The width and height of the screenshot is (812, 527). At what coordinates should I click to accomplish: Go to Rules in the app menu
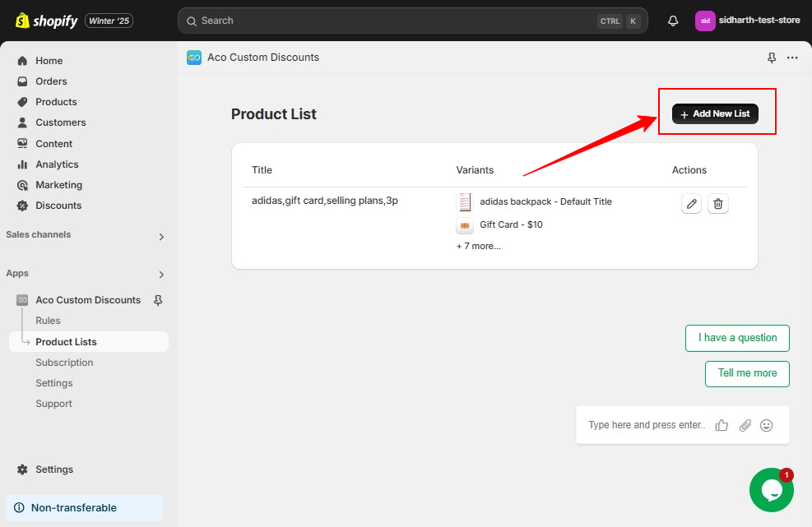pos(49,321)
